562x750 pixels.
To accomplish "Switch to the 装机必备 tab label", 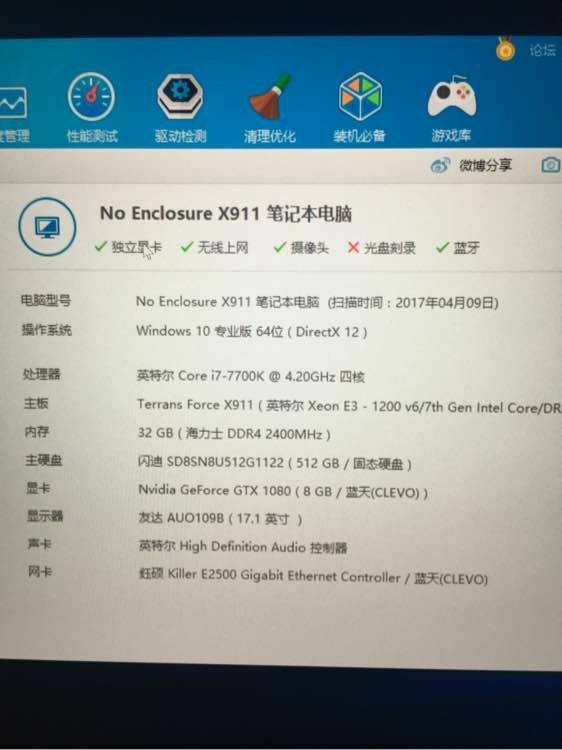I will tap(360, 137).
